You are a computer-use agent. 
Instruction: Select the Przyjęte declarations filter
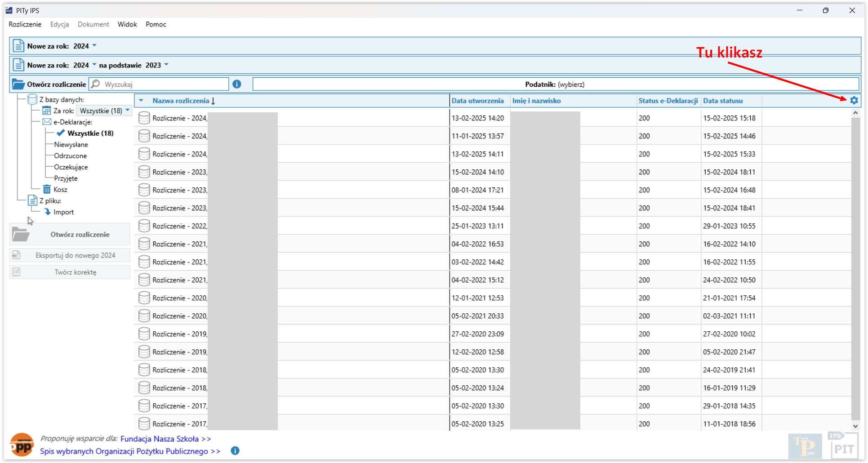tap(66, 178)
